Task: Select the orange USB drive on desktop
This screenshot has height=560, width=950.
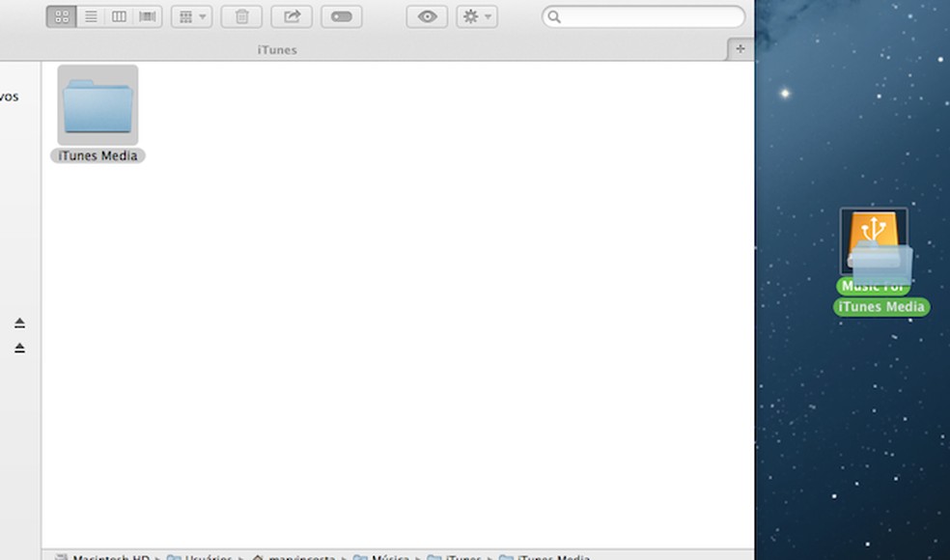Action: coord(874,240)
